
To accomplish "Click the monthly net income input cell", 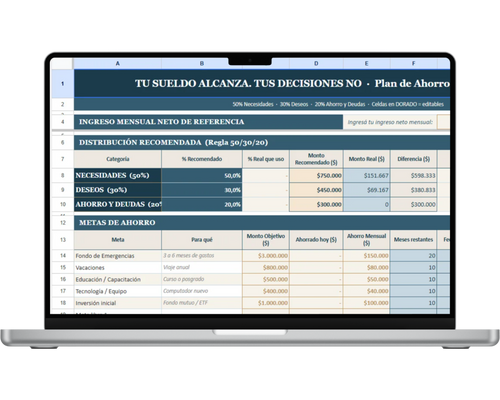I will (444, 122).
